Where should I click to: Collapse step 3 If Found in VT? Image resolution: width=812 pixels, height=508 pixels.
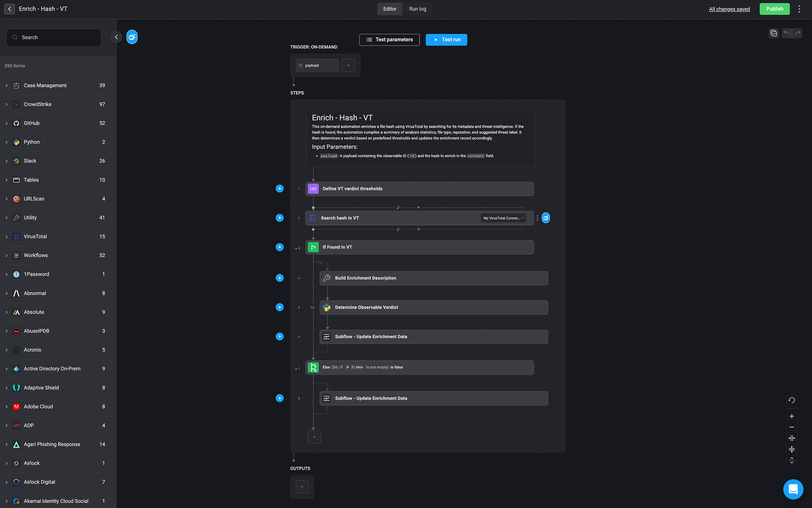(296, 248)
